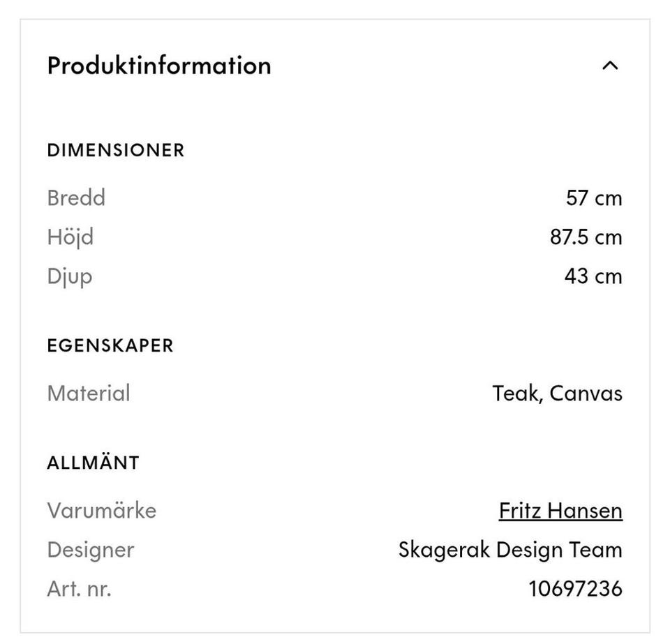This screenshot has width=670, height=644.
Task: Select the Bredd label
Action: 76,198
